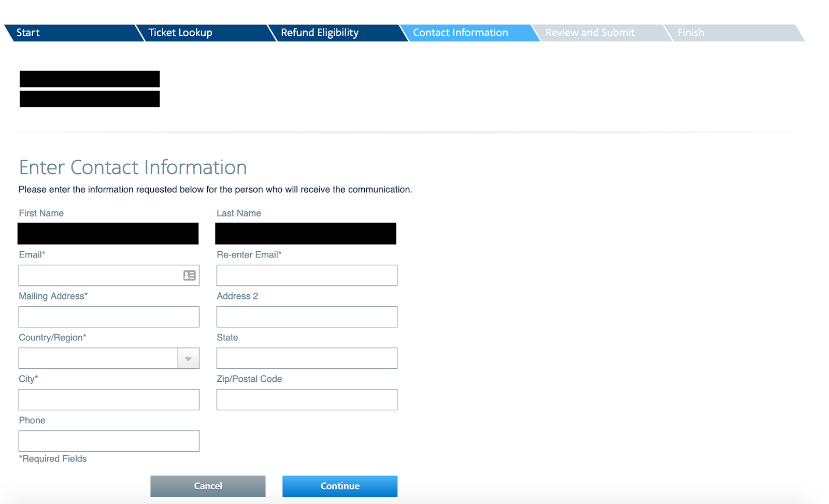Click the contact card icon in Email field

189,275
